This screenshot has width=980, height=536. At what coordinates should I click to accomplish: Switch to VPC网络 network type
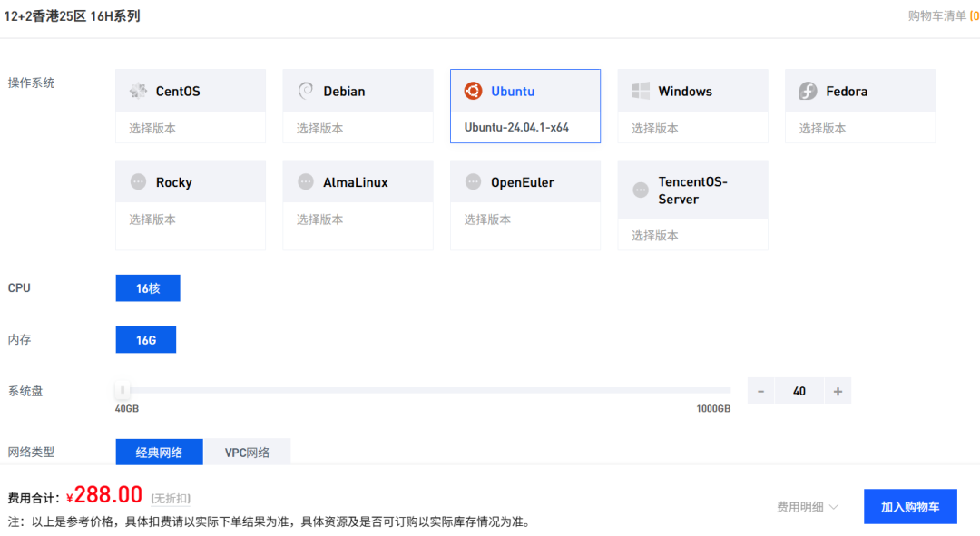coord(247,453)
